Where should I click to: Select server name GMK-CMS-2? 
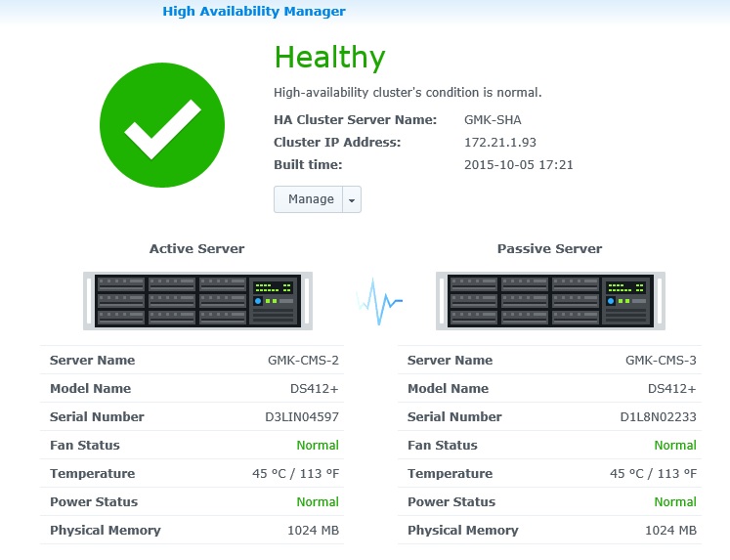click(x=303, y=361)
